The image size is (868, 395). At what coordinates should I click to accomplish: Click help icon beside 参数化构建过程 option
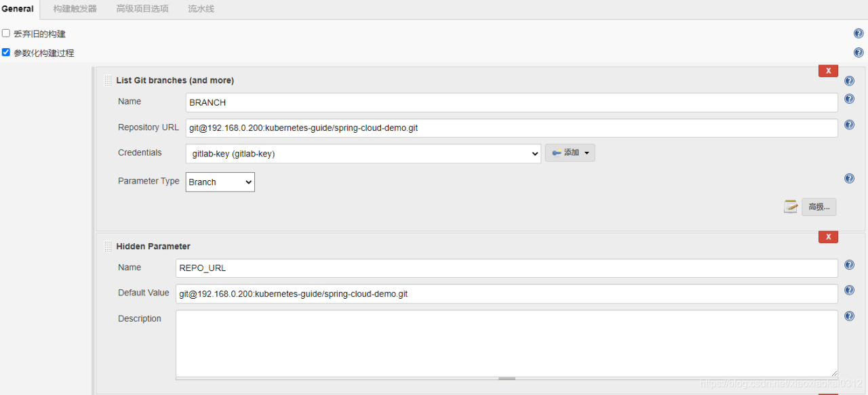coord(859,53)
